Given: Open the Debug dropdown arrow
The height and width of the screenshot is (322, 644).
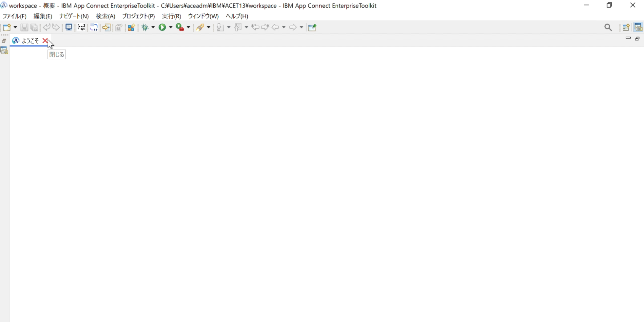Looking at the screenshot, I should tap(153, 28).
